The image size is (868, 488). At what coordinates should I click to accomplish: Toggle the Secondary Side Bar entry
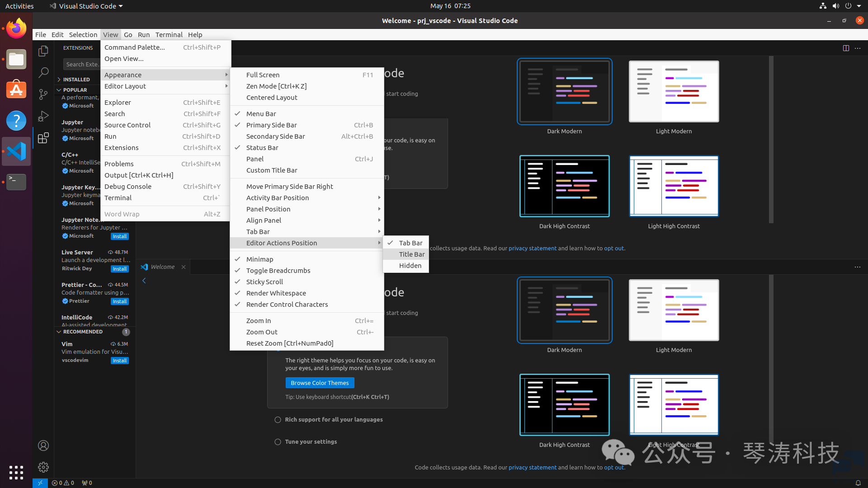[x=307, y=136]
